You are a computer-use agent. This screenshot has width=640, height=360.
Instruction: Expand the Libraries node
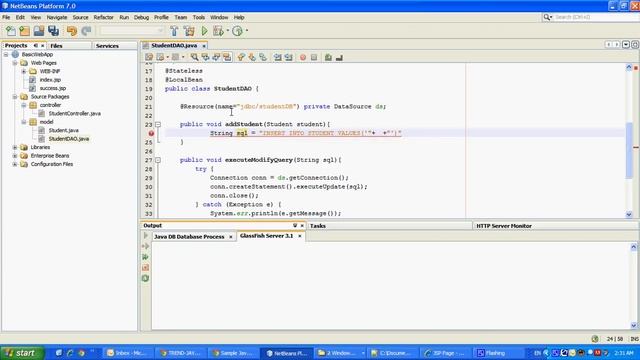pyautogui.click(x=15, y=147)
